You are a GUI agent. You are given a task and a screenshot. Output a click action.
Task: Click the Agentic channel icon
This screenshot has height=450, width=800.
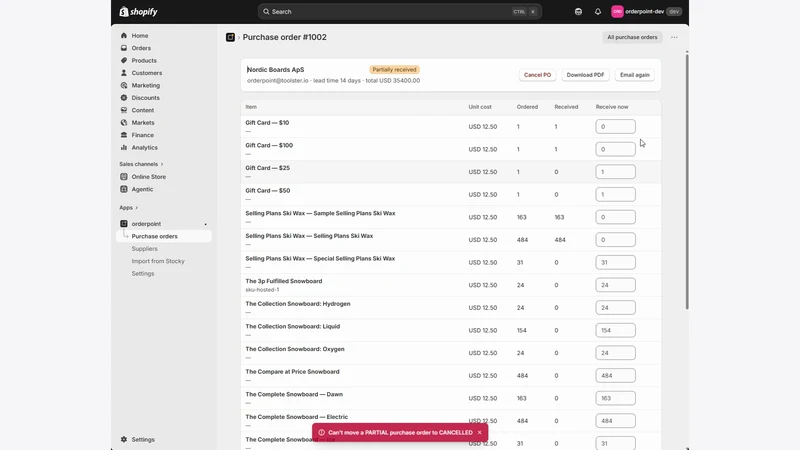(x=123, y=189)
